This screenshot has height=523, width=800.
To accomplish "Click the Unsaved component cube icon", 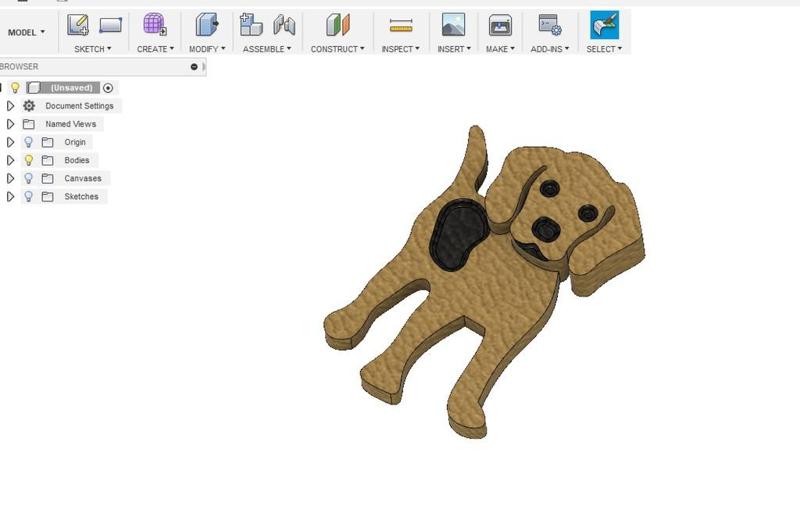I will pos(34,88).
